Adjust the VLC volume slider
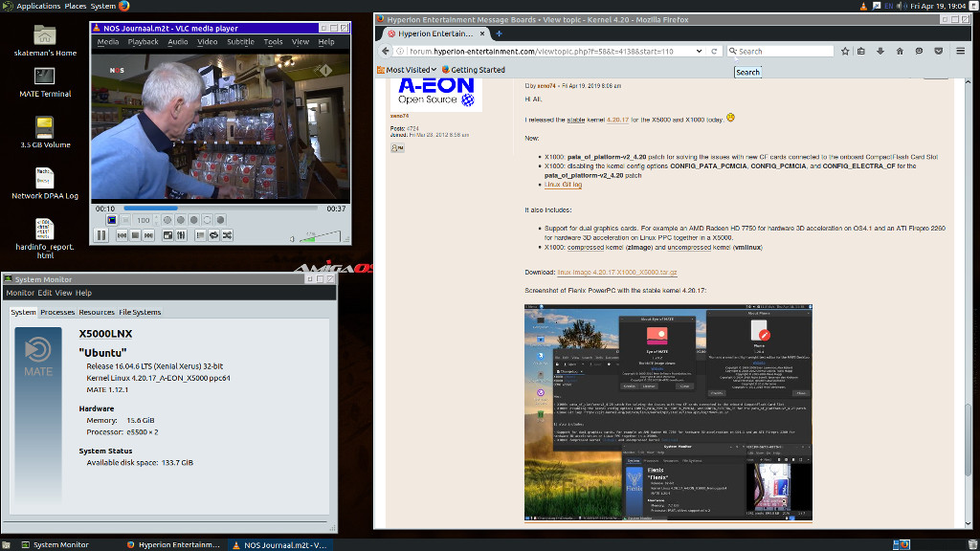 point(320,236)
